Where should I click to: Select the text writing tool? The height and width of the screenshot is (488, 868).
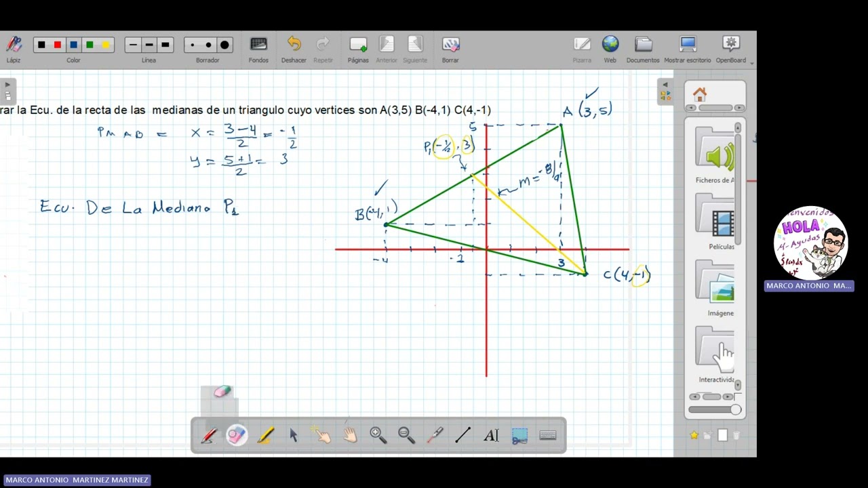pos(491,436)
